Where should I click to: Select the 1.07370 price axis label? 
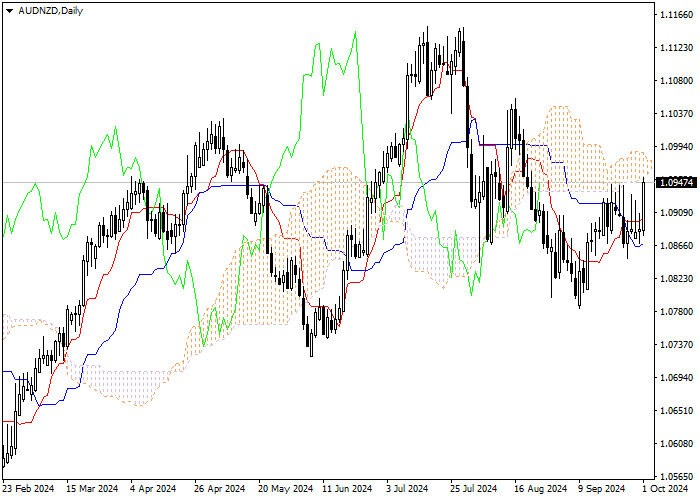[676, 345]
